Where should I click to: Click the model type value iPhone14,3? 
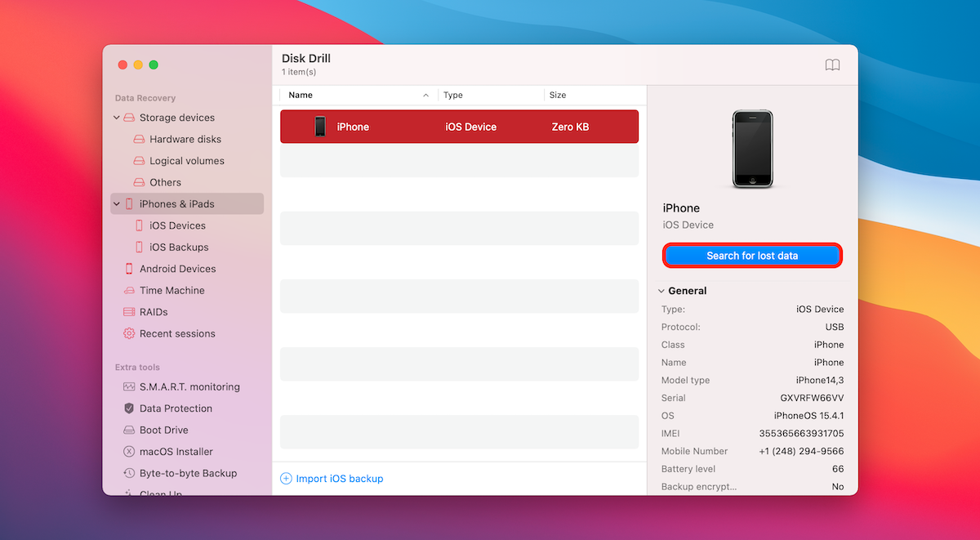[820, 380]
